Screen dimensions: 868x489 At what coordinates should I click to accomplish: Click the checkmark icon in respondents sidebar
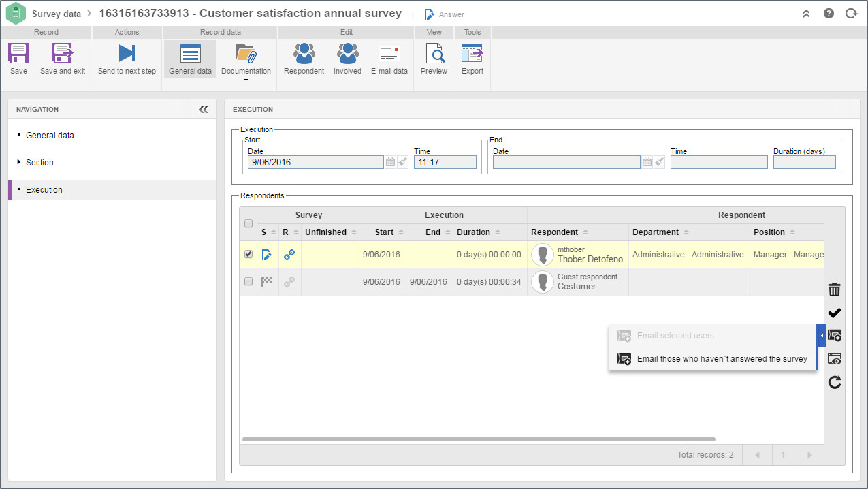point(834,313)
